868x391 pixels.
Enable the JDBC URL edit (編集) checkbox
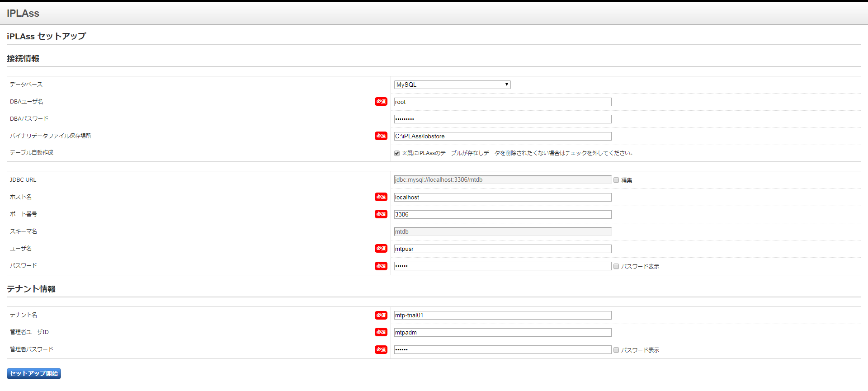pyautogui.click(x=616, y=180)
